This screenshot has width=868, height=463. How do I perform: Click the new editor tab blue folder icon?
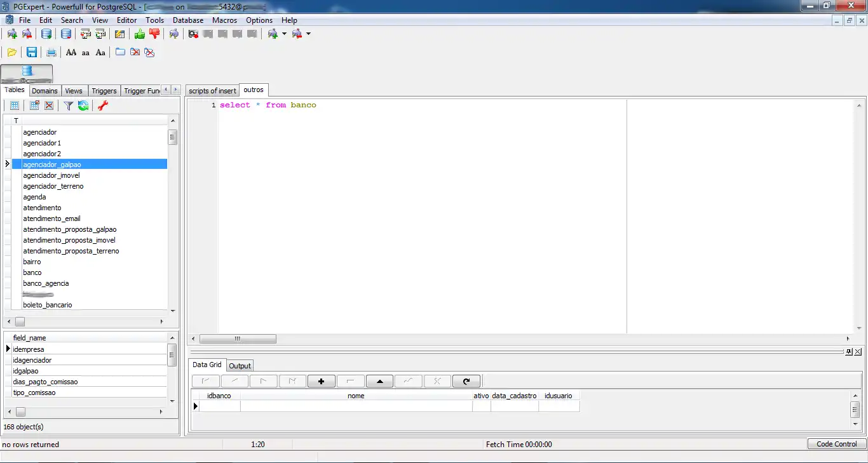120,52
